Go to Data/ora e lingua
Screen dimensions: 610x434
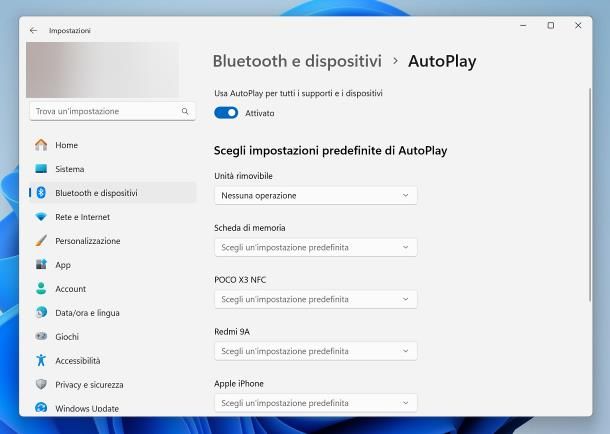pos(113,313)
